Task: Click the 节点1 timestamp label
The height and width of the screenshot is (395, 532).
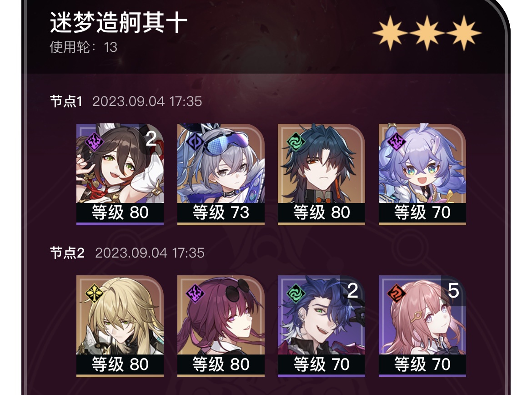Action: click(147, 101)
